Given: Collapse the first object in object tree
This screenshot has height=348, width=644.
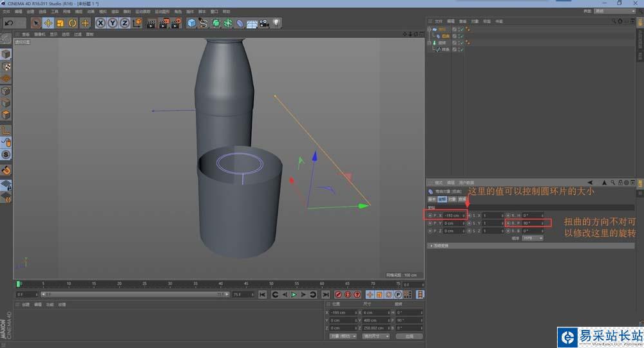Looking at the screenshot, I should click(430, 30).
